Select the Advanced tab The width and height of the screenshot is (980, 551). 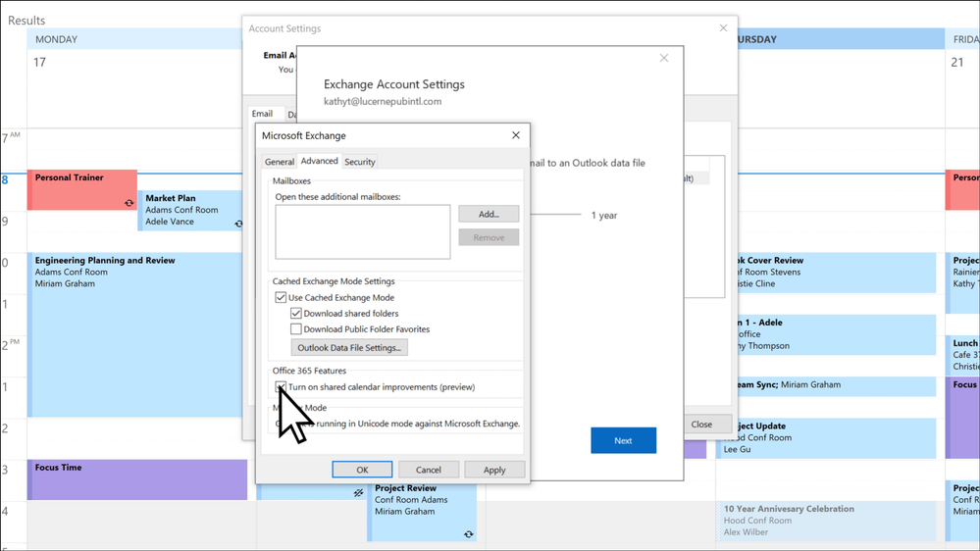click(x=319, y=161)
